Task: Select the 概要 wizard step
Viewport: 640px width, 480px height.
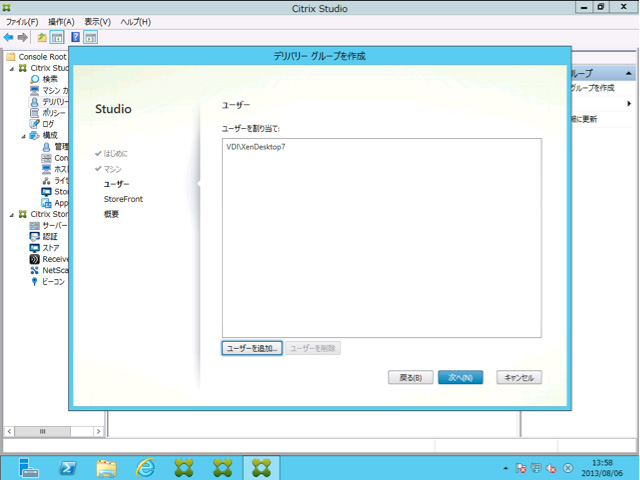Action: [x=111, y=214]
